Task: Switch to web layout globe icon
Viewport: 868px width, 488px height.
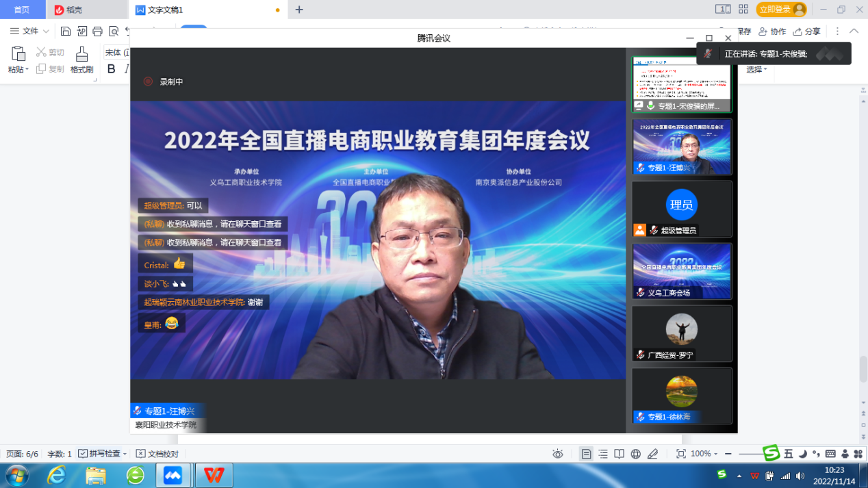Action: [635, 454]
